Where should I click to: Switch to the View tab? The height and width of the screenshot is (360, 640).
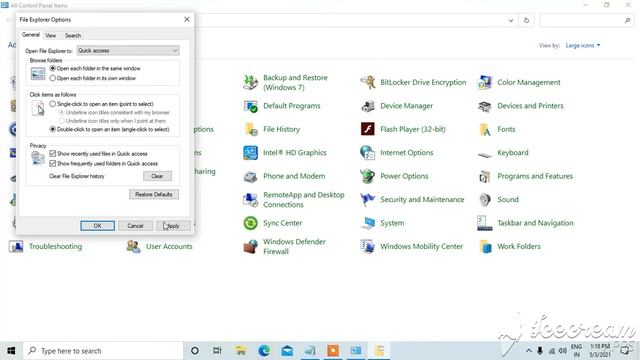click(51, 36)
